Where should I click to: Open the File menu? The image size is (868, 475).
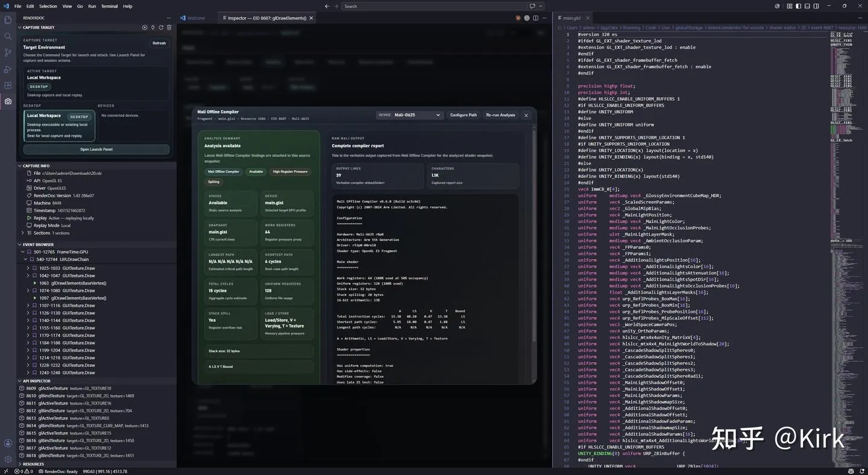click(x=17, y=6)
